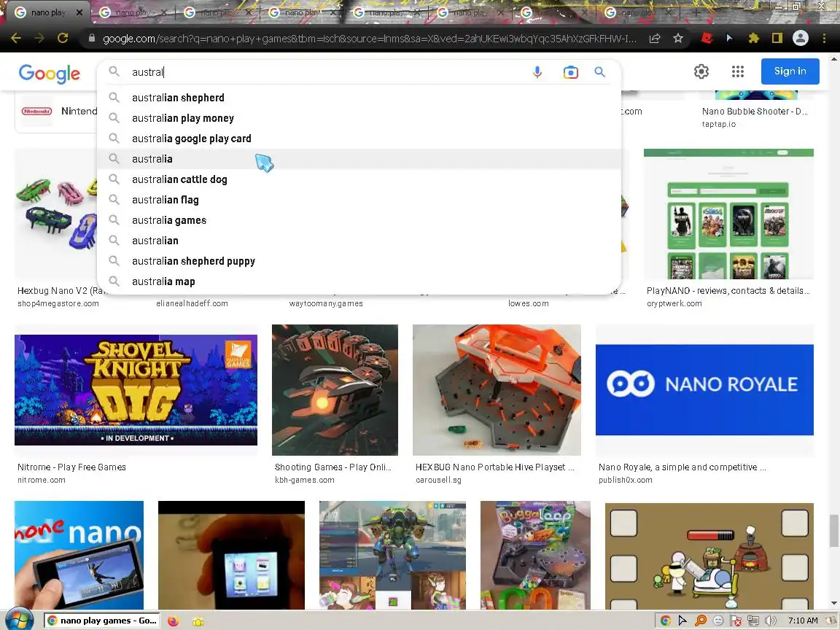Select suggestion 'australian shepherd'
Viewport: 840px width, 630px height.
point(359,98)
